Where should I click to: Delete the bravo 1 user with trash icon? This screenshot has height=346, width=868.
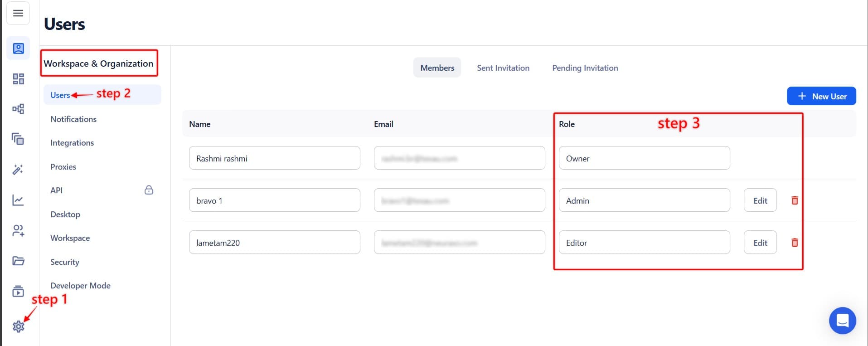pos(794,200)
